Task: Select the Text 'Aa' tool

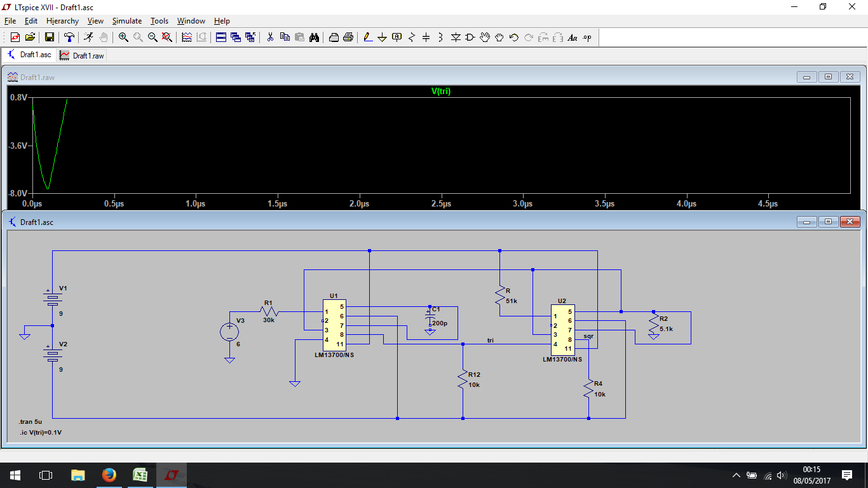Action: point(573,37)
